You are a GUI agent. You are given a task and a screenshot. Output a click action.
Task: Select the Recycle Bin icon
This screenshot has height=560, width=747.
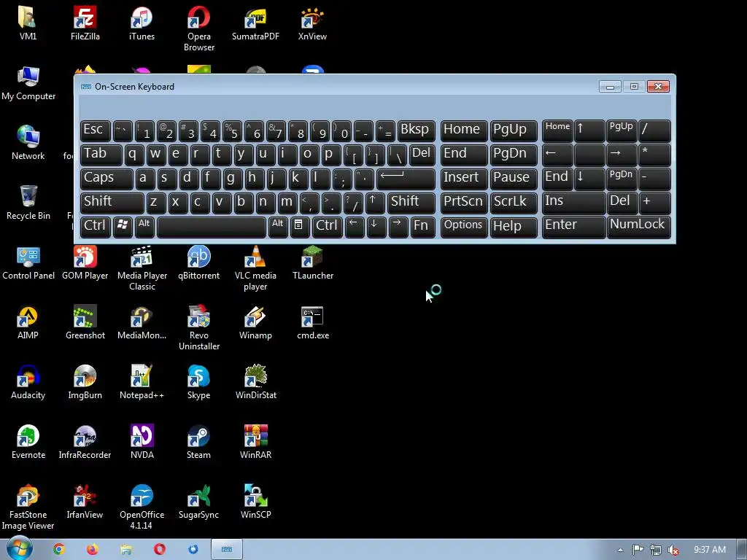28,203
